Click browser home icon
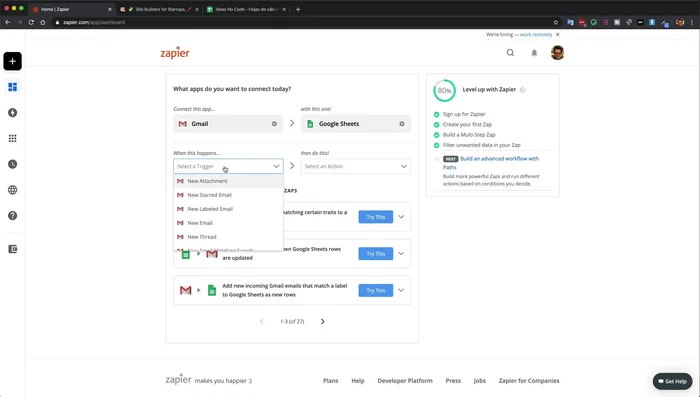Image resolution: width=700 pixels, height=397 pixels. (43, 22)
